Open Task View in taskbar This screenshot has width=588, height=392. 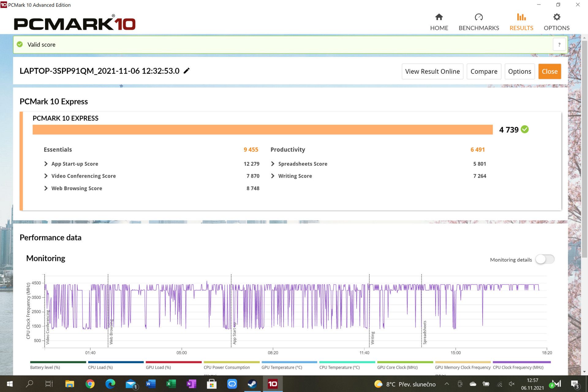tap(49, 384)
